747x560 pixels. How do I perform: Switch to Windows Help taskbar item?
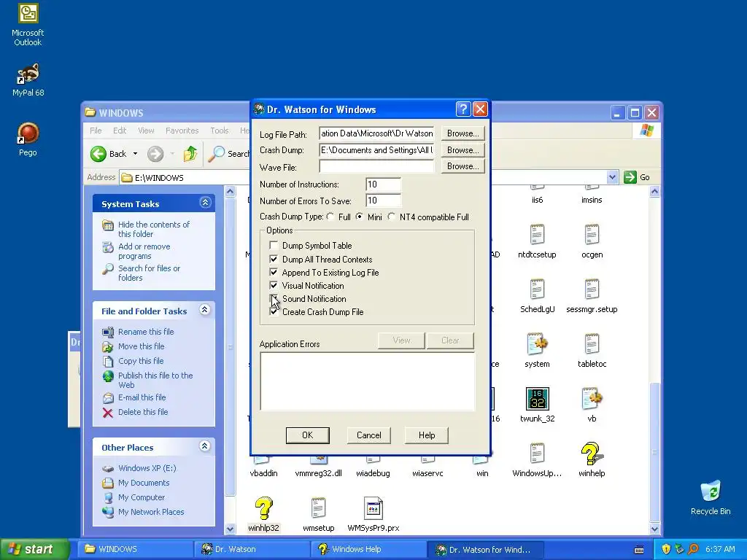point(368,549)
